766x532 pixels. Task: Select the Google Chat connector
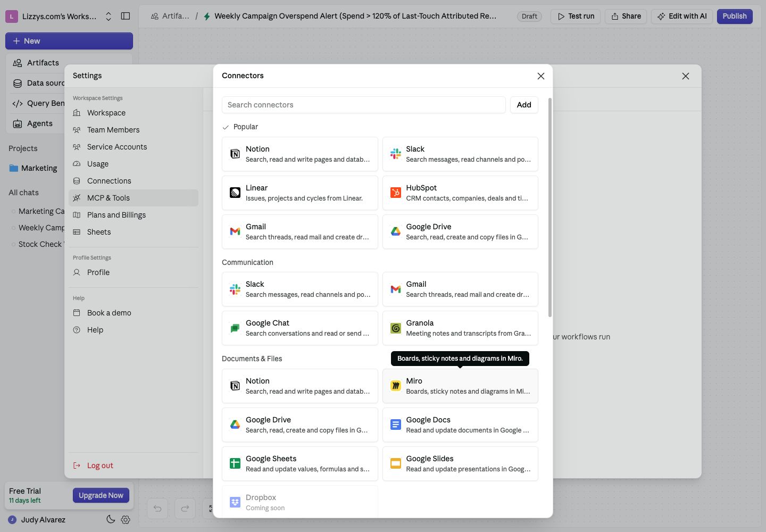299,328
